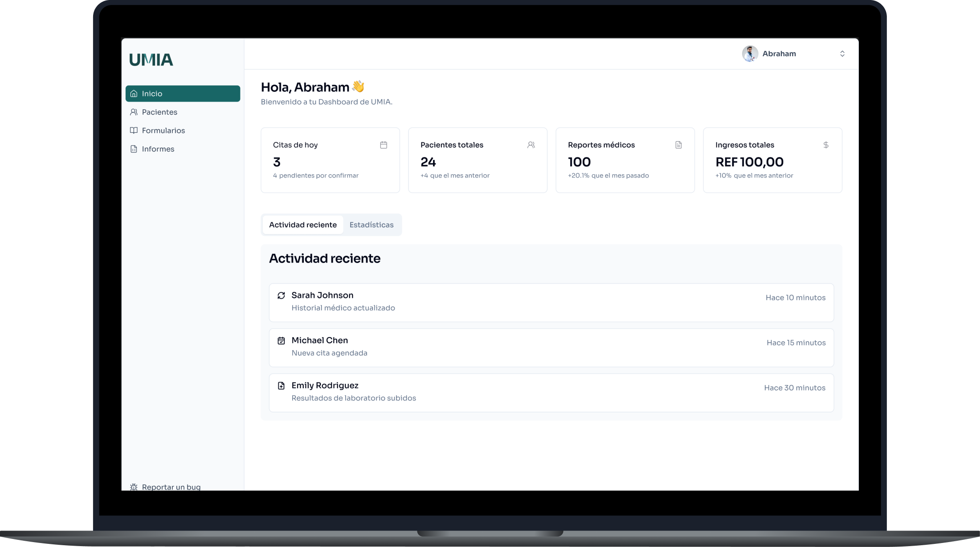Open Abraham's profile avatar
The image size is (980, 547).
tap(750, 53)
